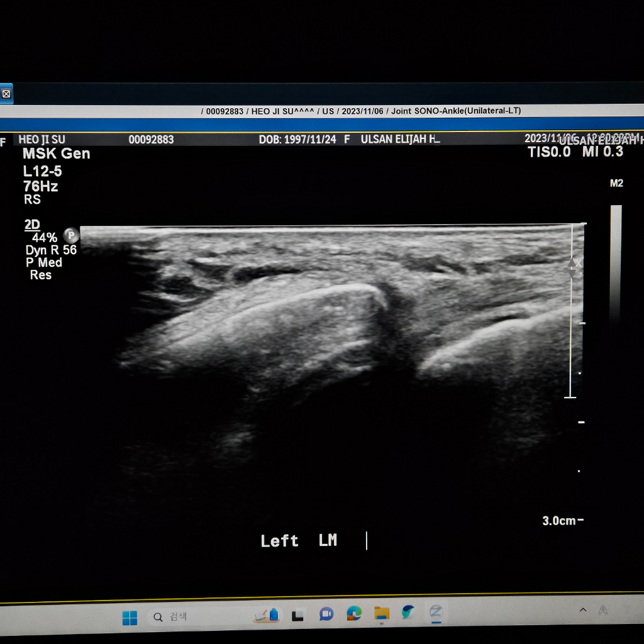This screenshot has width=644, height=644.
Task: Expand the hidden system tray icons
Action: click(x=583, y=610)
